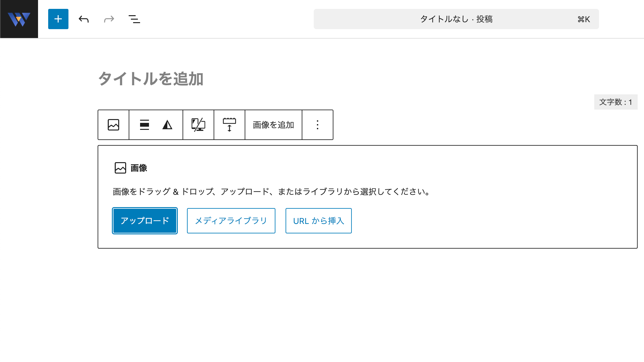
Task: Open the block inserter with the plus icon
Action: coord(58,19)
